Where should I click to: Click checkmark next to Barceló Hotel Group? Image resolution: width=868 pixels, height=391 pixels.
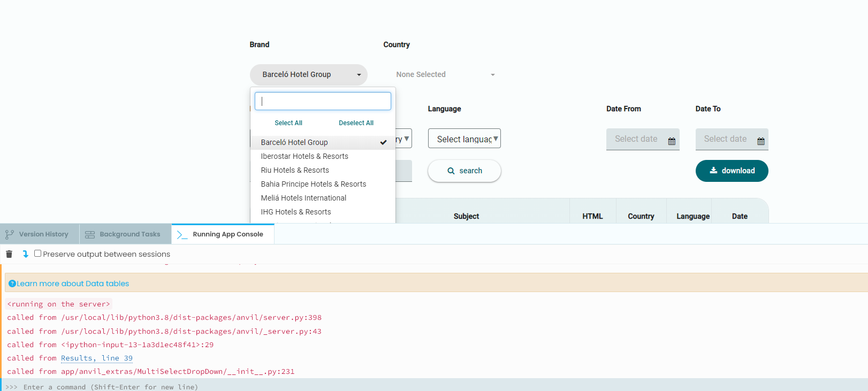(383, 142)
